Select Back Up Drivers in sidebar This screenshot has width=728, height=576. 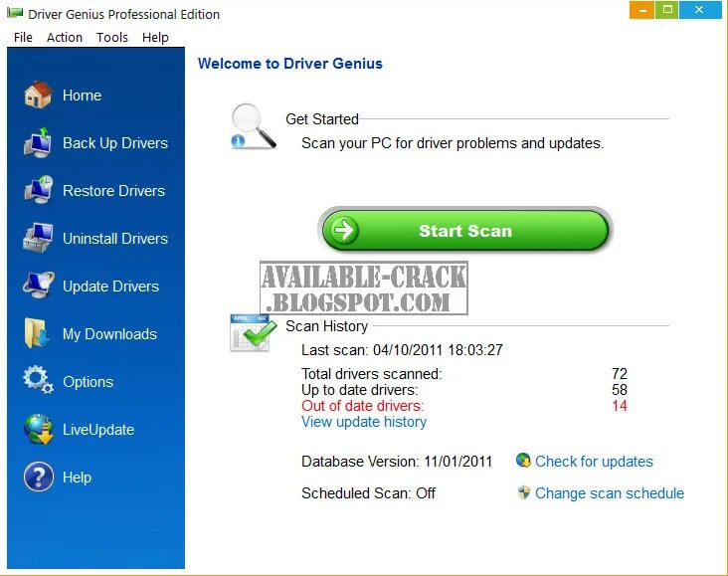115,143
